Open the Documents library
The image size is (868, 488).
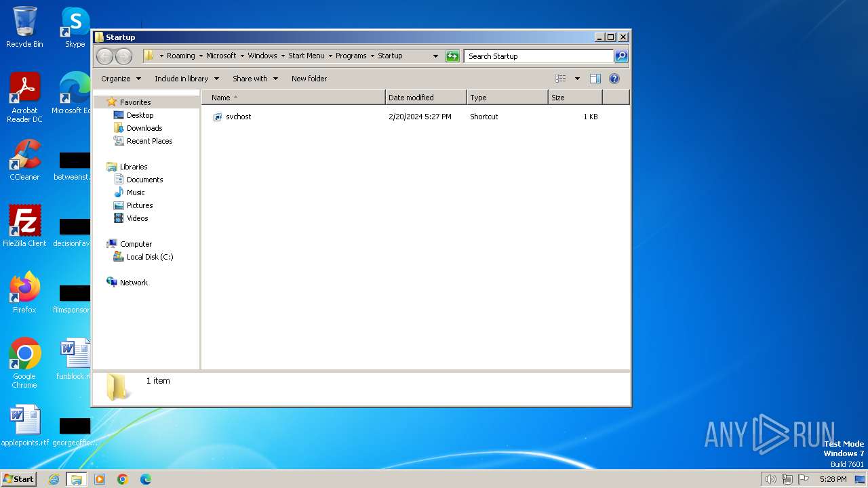[144, 180]
